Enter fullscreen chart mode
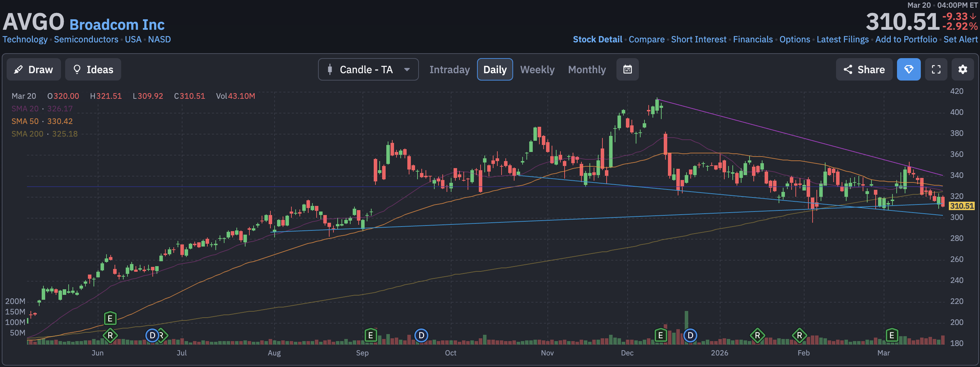Screen dimensions: 980x367 pyautogui.click(x=936, y=69)
